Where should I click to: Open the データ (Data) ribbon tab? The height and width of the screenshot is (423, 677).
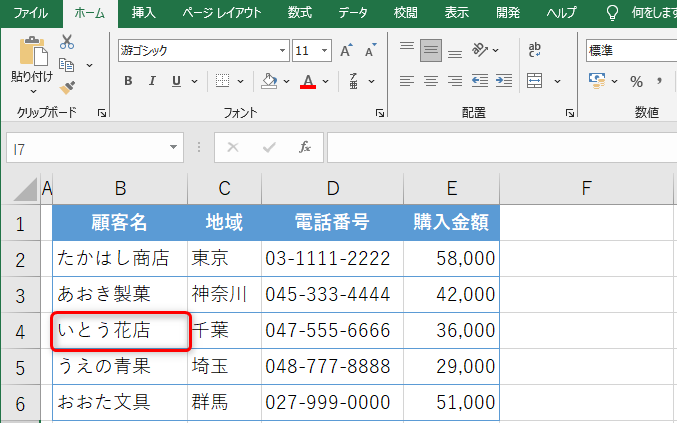click(x=352, y=13)
